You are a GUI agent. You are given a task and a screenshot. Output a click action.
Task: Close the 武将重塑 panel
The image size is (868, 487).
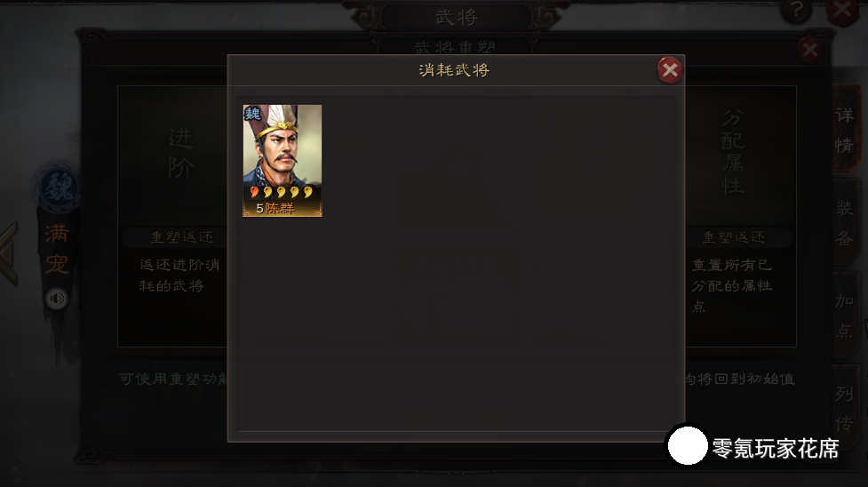click(x=810, y=51)
